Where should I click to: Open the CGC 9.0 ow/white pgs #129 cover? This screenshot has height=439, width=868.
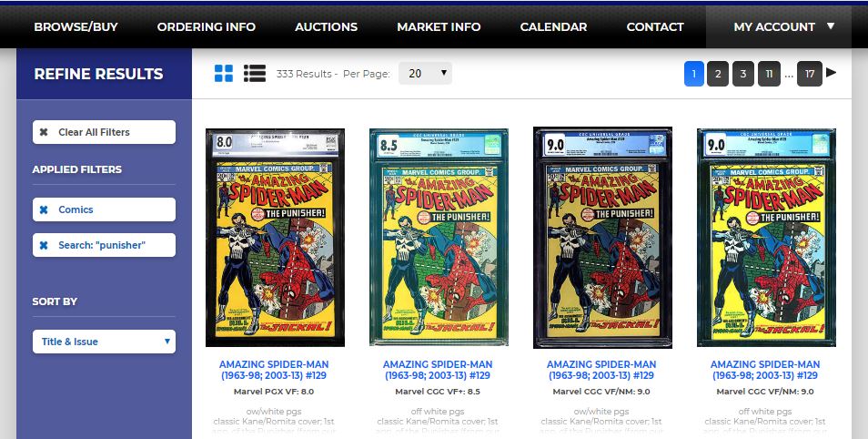click(x=603, y=238)
